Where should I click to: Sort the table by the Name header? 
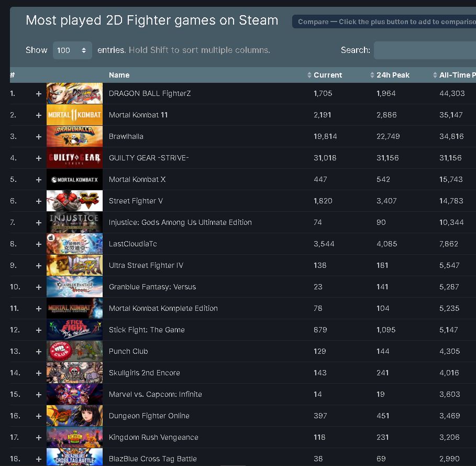click(119, 74)
